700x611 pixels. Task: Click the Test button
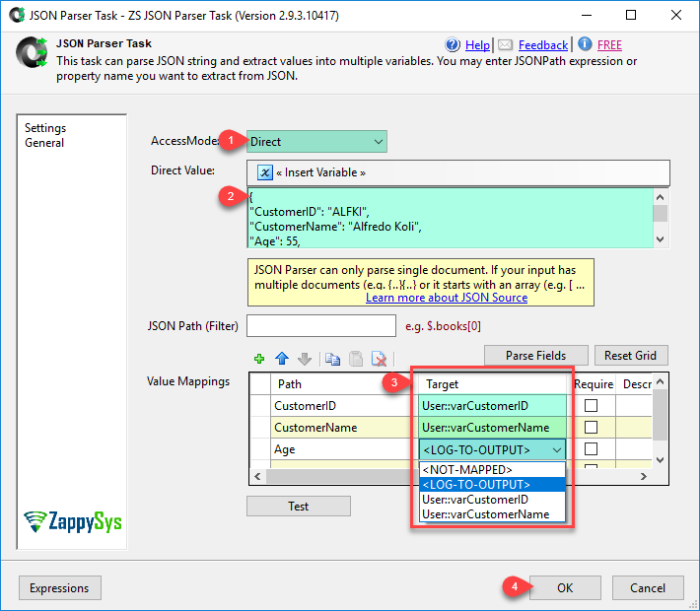click(298, 507)
